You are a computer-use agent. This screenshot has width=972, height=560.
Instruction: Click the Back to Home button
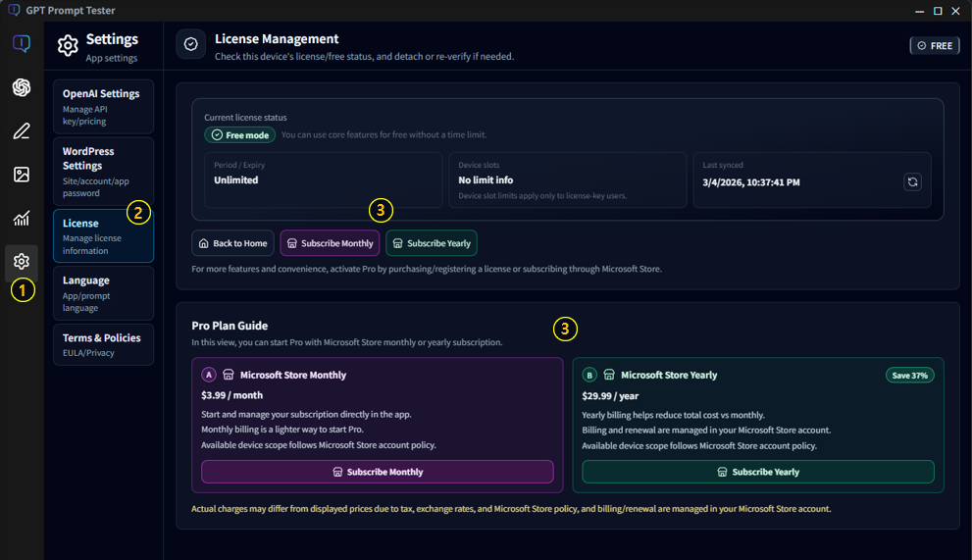coord(232,243)
